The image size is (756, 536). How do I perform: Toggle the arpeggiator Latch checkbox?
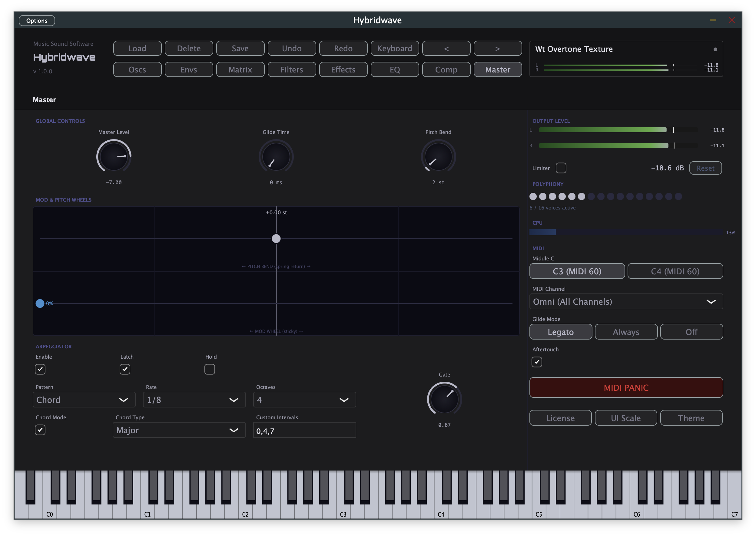pyautogui.click(x=124, y=369)
